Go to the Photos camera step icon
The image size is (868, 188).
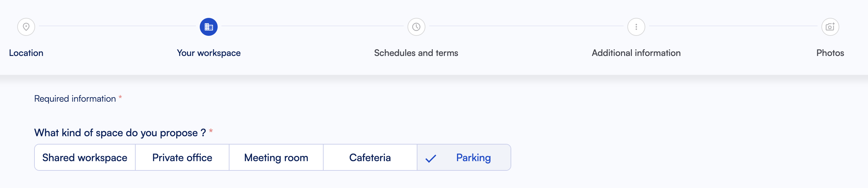click(830, 27)
